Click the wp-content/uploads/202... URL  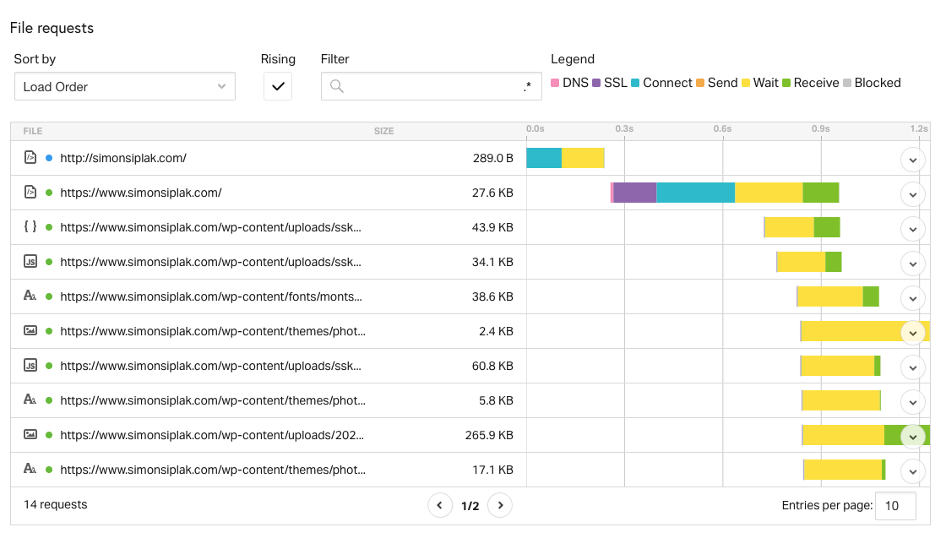[212, 435]
